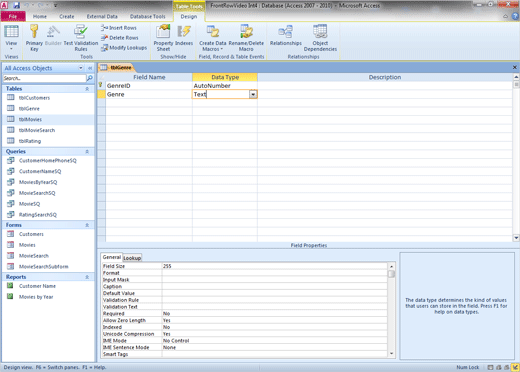Open the View button in ribbon
520x372 pixels.
pos(11,37)
